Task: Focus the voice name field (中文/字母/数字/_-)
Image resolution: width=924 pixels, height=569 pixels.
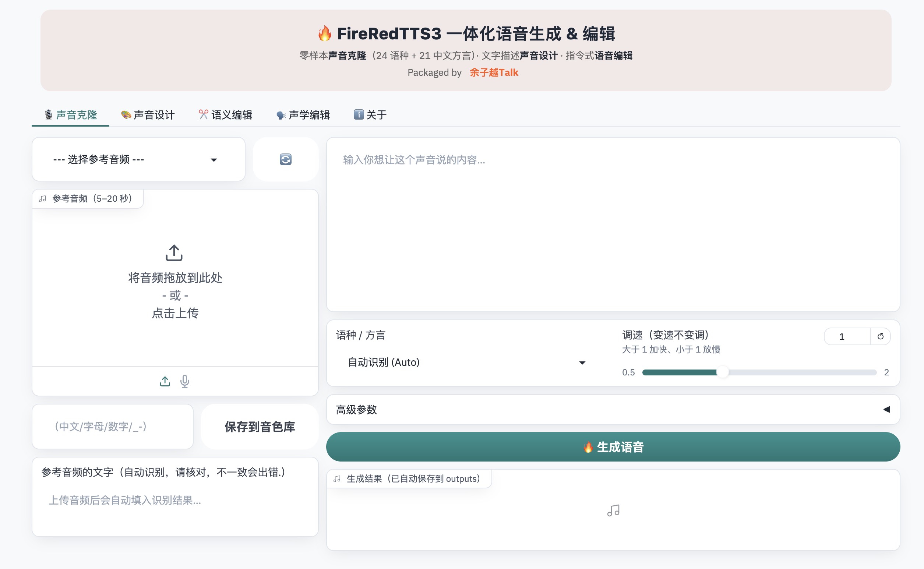Action: [x=113, y=427]
